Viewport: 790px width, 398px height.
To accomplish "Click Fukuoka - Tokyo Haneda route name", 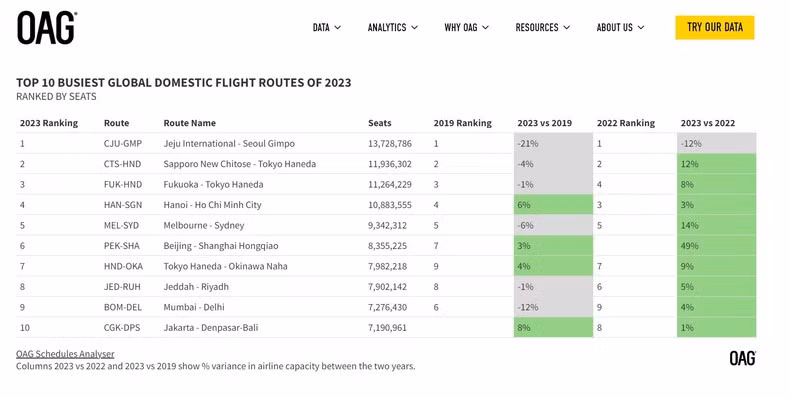I will click(x=213, y=184).
